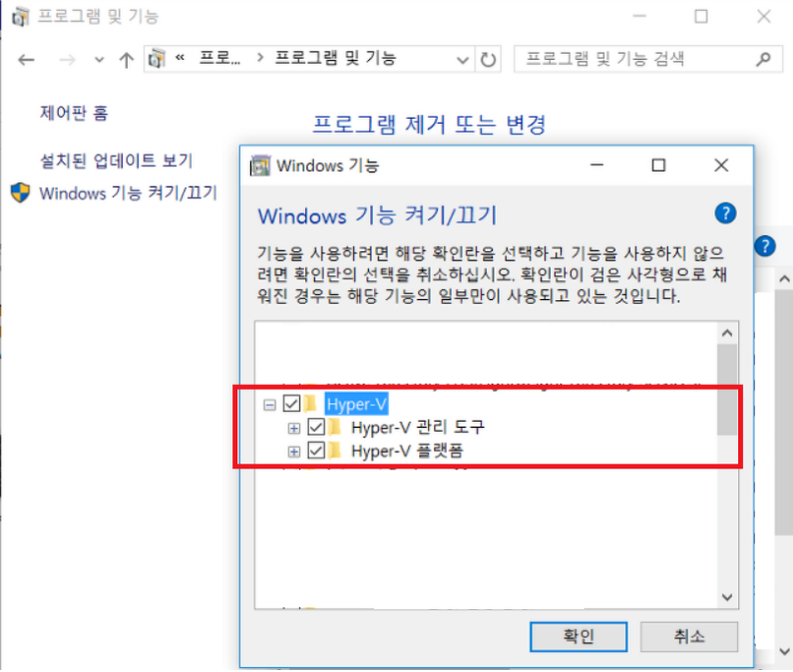The height and width of the screenshot is (672, 793).
Task: Toggle the Hyper-V 플랫폼 checkbox
Action: (x=316, y=450)
